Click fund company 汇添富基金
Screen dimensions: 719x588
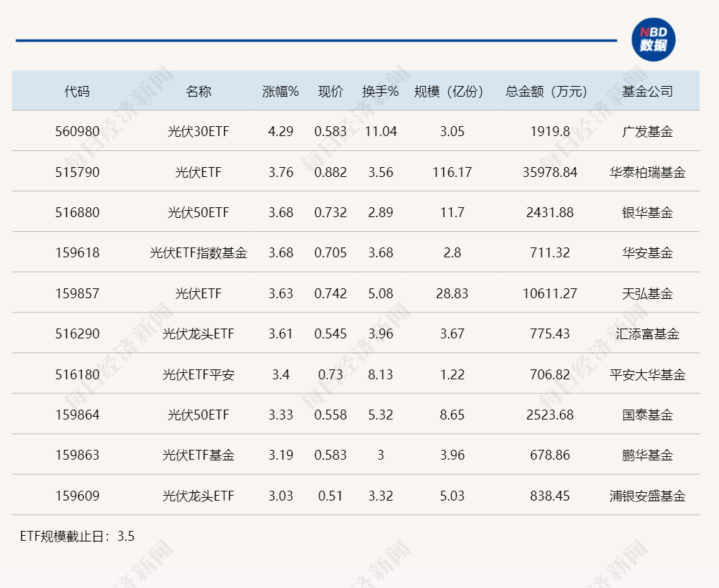coord(648,334)
